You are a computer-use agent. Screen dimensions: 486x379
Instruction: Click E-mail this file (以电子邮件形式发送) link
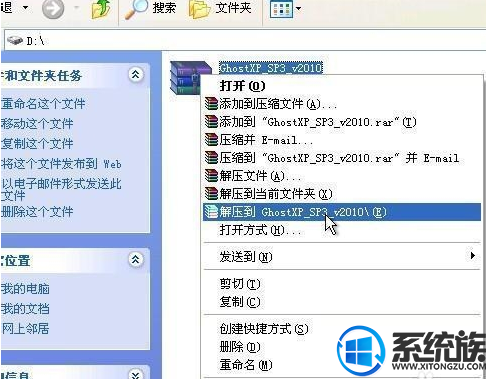click(61, 189)
